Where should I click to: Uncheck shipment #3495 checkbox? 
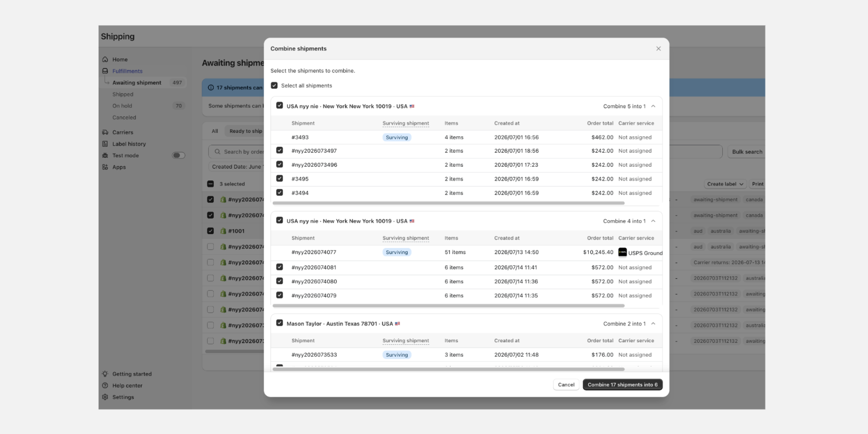coord(279,178)
